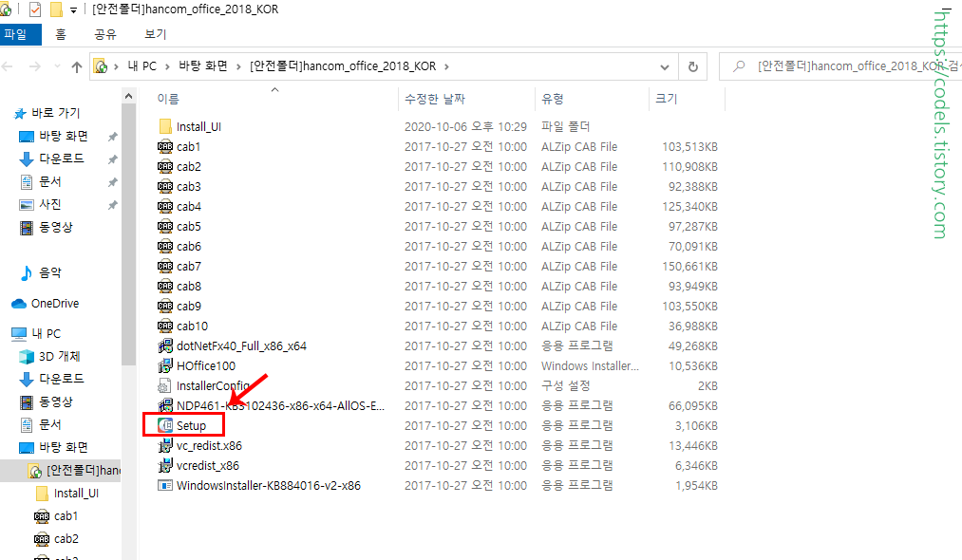Select the InstallerConfig settings file icon
Screen dimensions: 962x560
(x=164, y=385)
